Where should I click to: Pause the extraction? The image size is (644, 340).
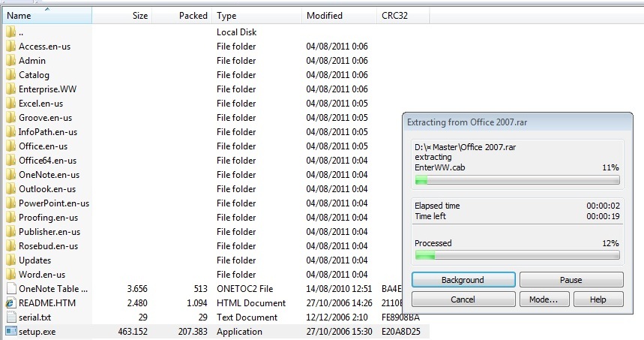click(571, 280)
